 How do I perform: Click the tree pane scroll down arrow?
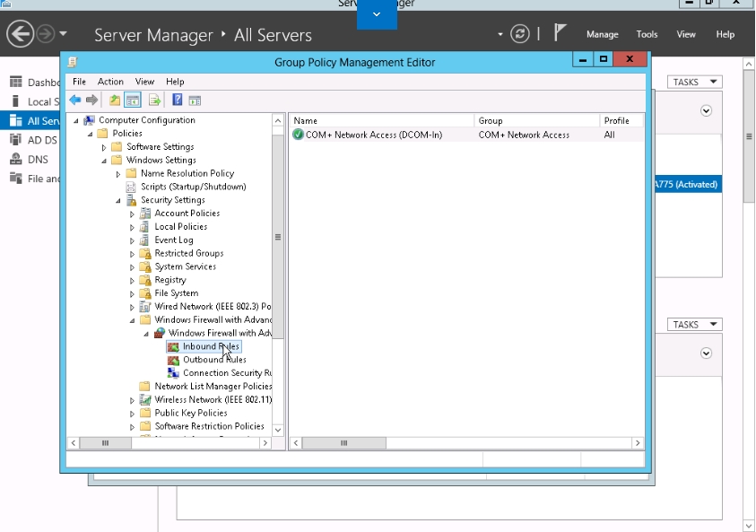pos(278,430)
